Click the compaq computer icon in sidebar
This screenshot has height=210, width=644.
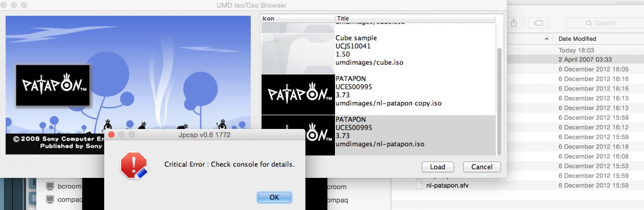click(50, 199)
